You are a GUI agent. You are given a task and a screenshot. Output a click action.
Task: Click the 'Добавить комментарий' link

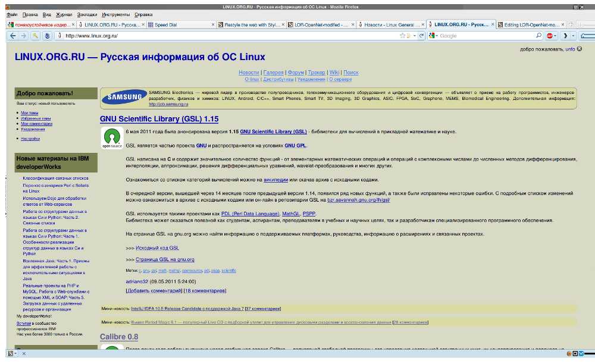click(x=154, y=291)
